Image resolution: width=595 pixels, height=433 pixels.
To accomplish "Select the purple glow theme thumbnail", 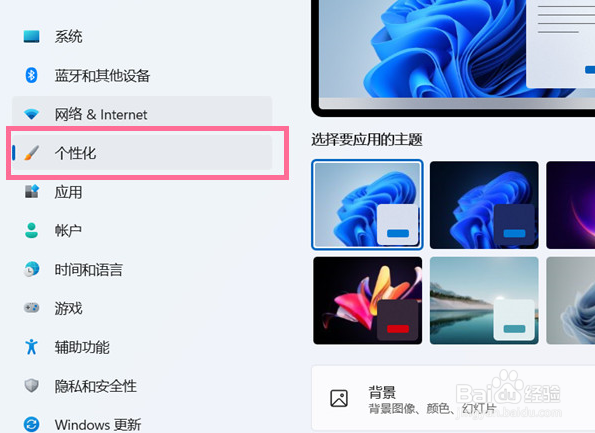I will [570, 205].
